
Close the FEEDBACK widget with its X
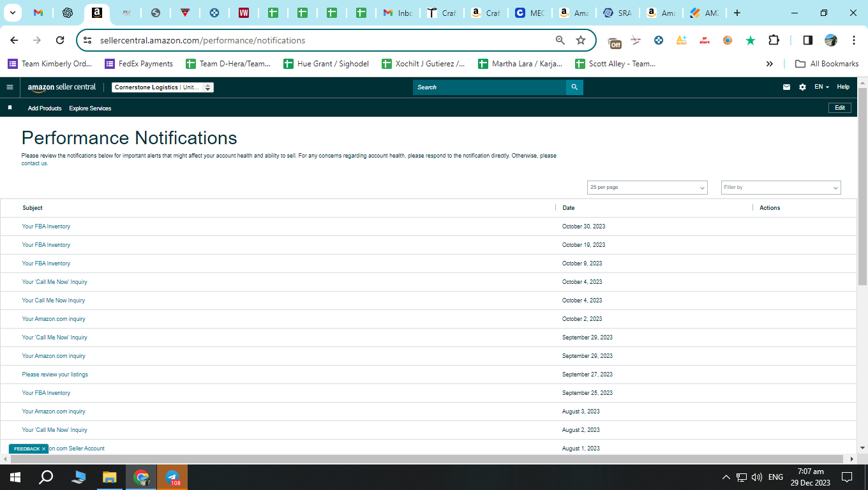[43, 449]
